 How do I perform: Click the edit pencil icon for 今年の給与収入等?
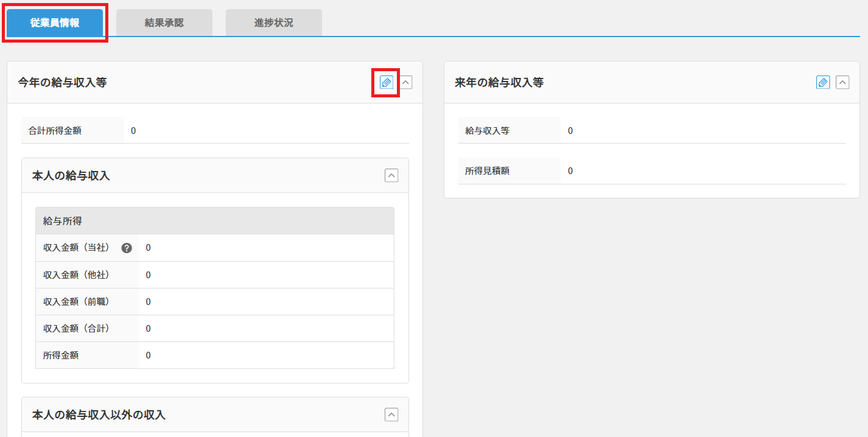click(x=386, y=83)
